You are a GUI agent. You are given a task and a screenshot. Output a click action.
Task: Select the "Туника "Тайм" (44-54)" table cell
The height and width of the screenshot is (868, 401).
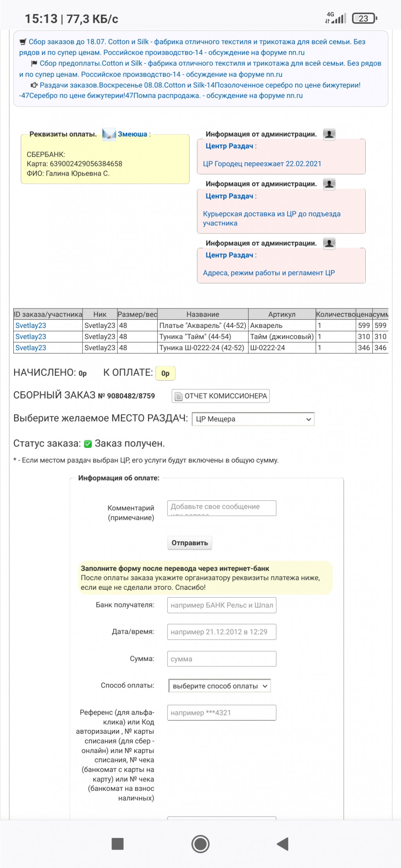(203, 337)
